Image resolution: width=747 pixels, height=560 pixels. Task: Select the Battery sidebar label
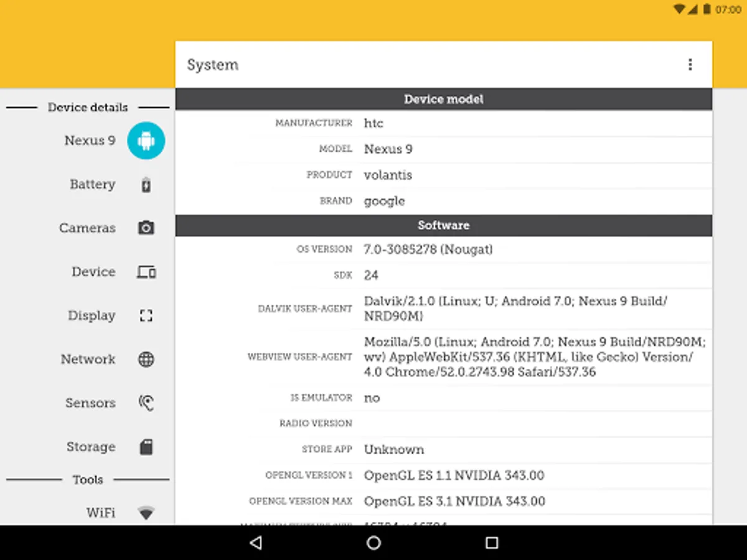92,184
